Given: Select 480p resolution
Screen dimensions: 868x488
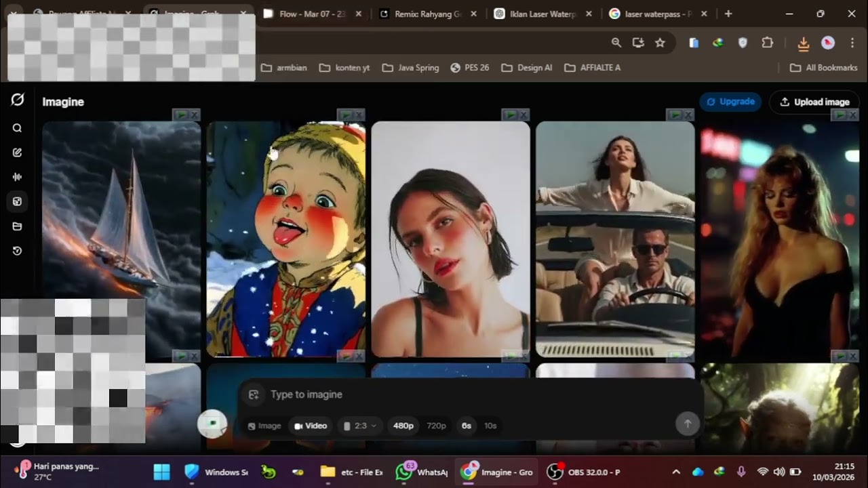Looking at the screenshot, I should (403, 426).
